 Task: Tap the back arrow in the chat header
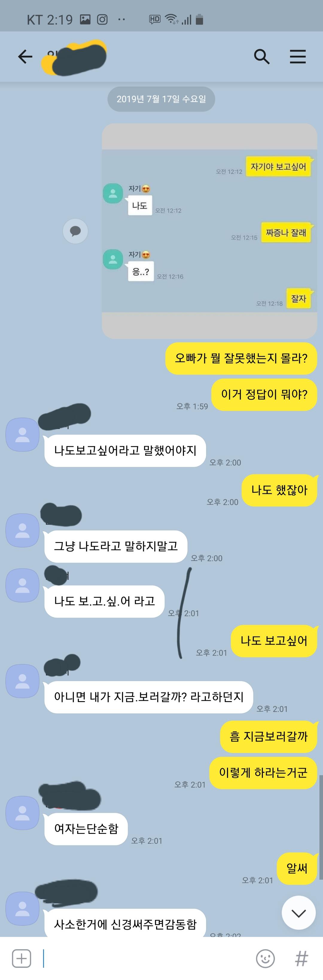(x=25, y=57)
